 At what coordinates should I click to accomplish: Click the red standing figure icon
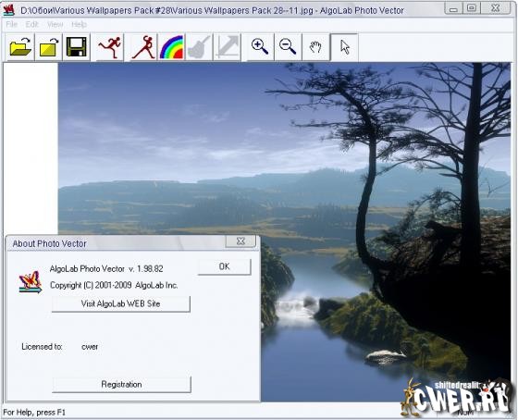tap(144, 47)
